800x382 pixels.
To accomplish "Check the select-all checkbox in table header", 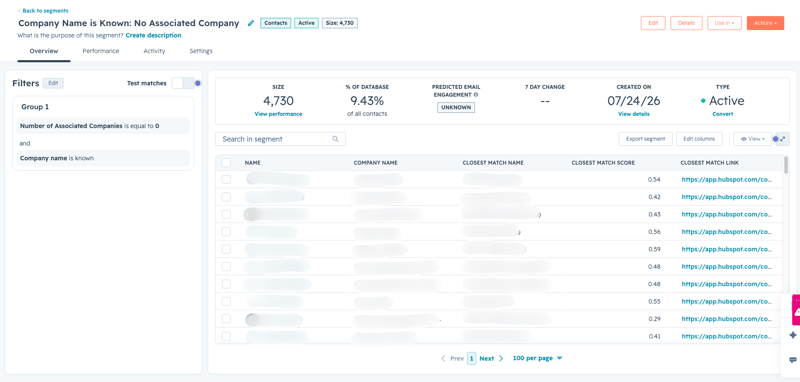I will point(226,163).
